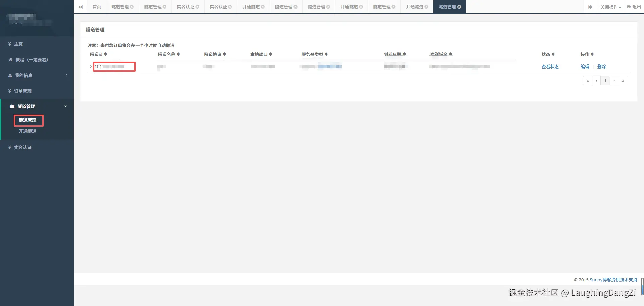
Task: Collapse the 隧道管理 sidebar chevron
Action: (66, 106)
